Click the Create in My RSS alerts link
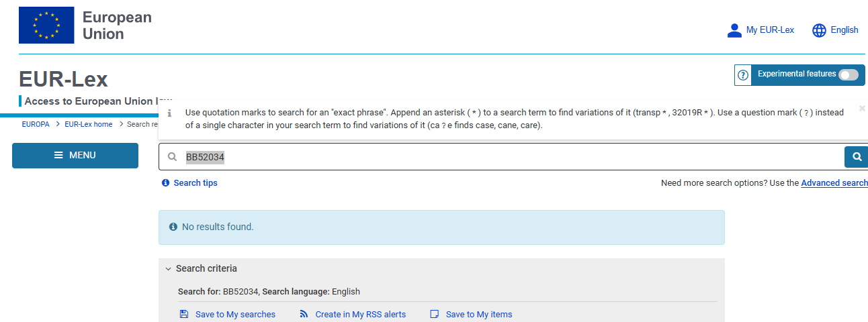This screenshot has width=868, height=322. tap(360, 314)
